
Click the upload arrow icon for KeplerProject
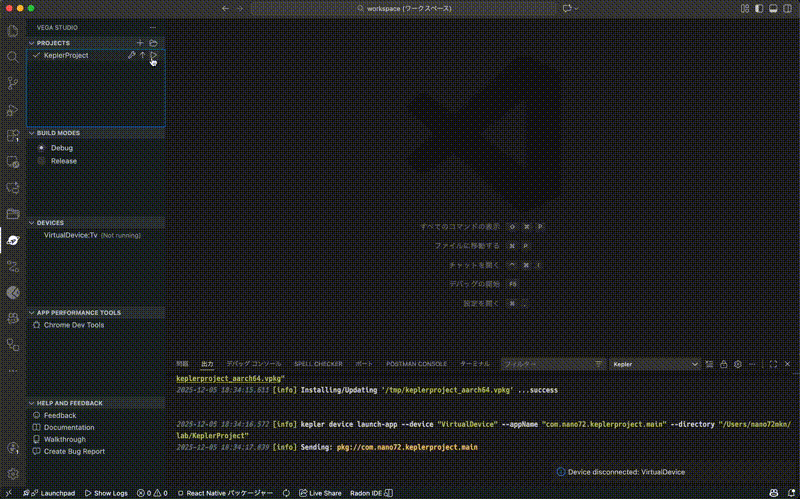click(x=142, y=55)
